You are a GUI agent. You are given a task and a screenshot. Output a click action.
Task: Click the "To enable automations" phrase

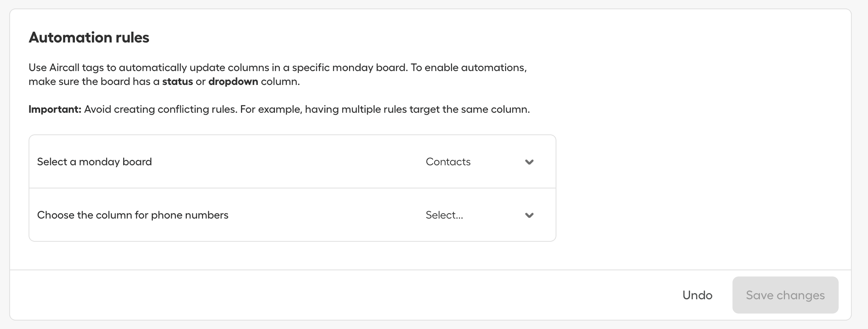468,68
